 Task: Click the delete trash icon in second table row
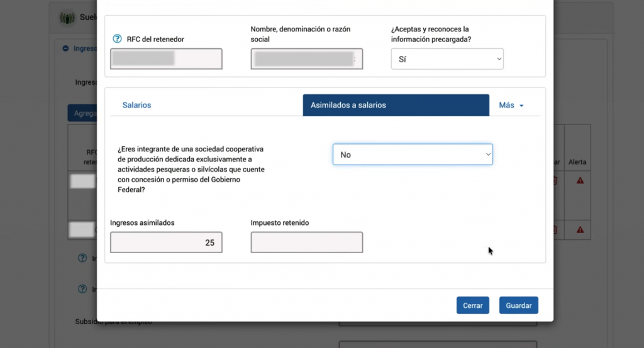[x=555, y=230]
